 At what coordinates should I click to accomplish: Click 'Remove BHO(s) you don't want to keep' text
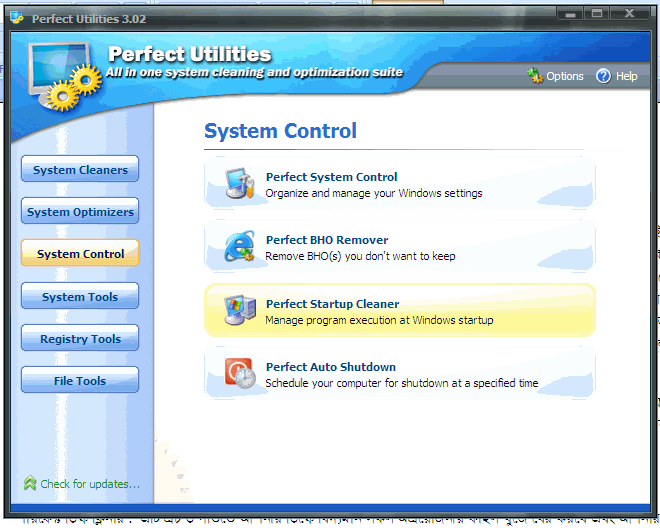tap(360, 256)
